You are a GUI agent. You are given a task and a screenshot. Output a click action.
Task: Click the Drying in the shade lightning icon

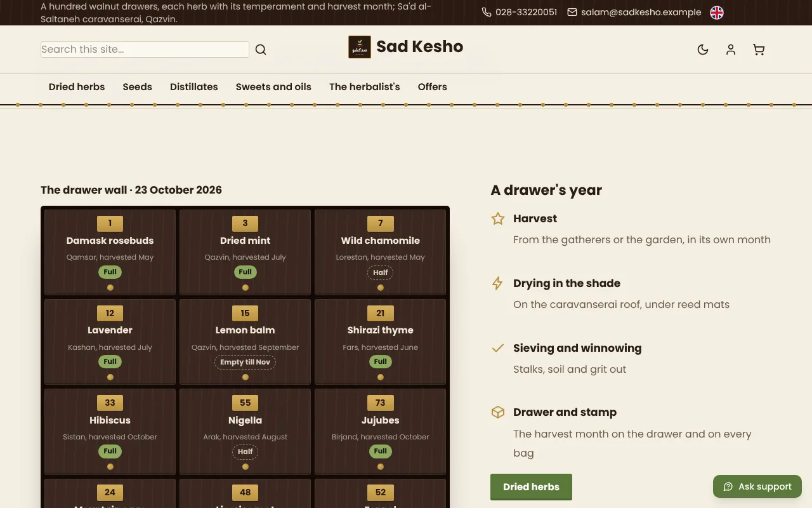pyautogui.click(x=498, y=283)
